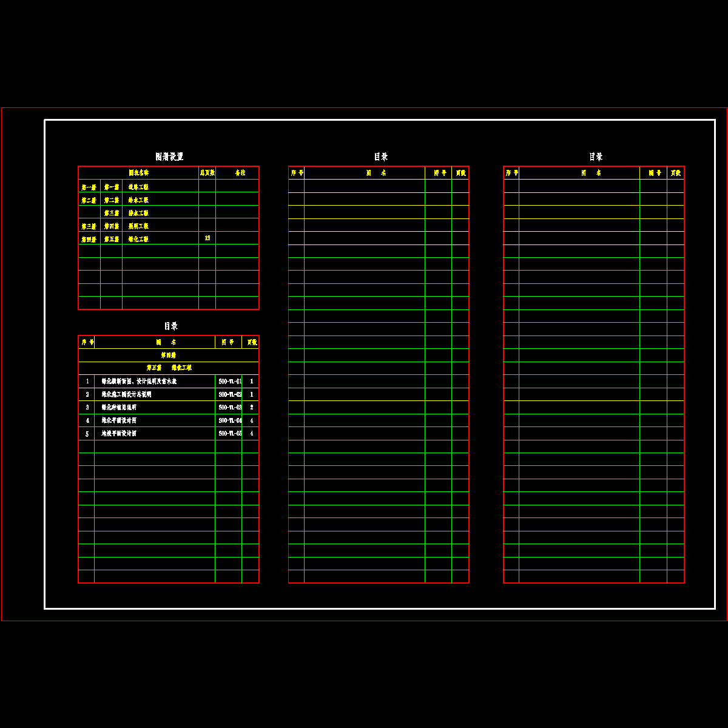
Task: Click 绿化工程 entry in 图册设置 table
Action: click(138, 240)
